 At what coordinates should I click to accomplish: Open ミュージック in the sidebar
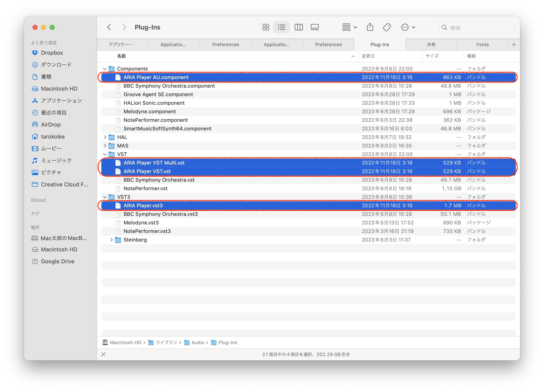click(52, 161)
